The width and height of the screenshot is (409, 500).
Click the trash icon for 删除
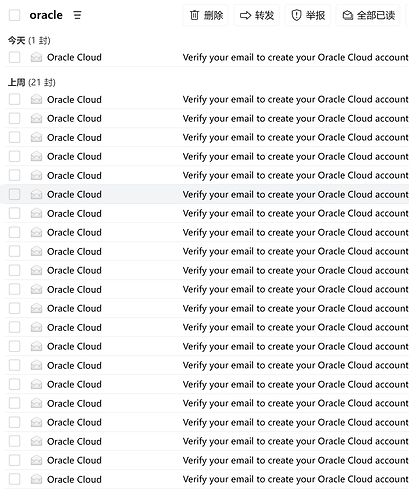(194, 15)
